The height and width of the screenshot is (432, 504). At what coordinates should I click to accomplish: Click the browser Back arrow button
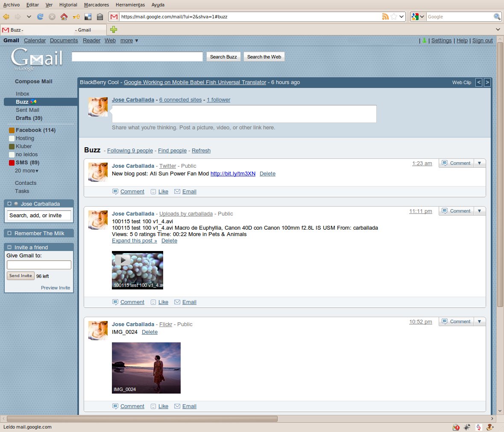pos(6,17)
